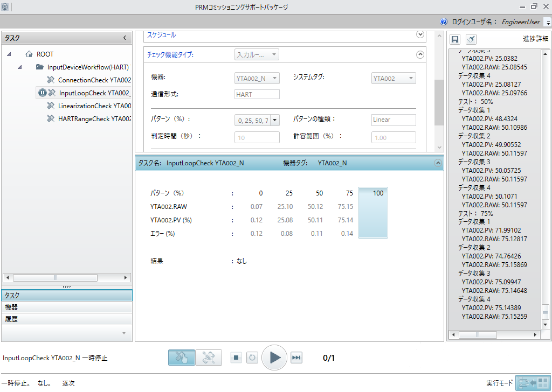Viewport: 552px width, 392px height.
Task: Open the チェック機能タイプ dropdown
Action: pos(257,54)
